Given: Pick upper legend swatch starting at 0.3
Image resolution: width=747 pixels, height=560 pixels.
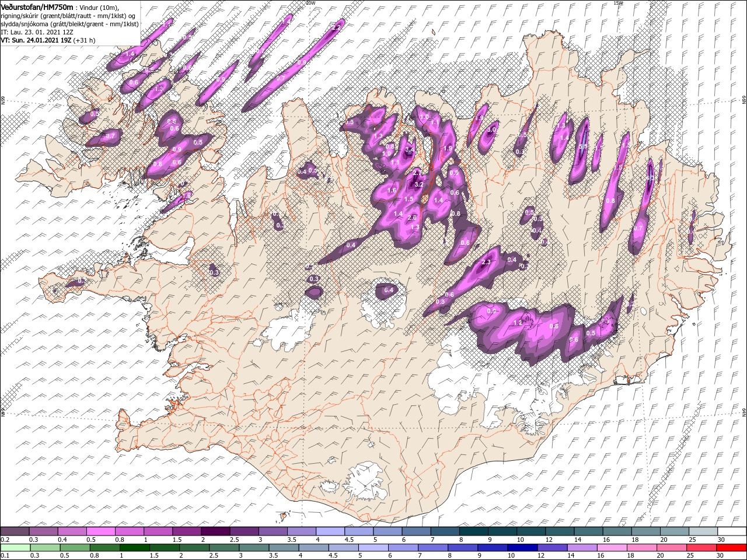Looking at the screenshot, I should [x=43, y=531].
